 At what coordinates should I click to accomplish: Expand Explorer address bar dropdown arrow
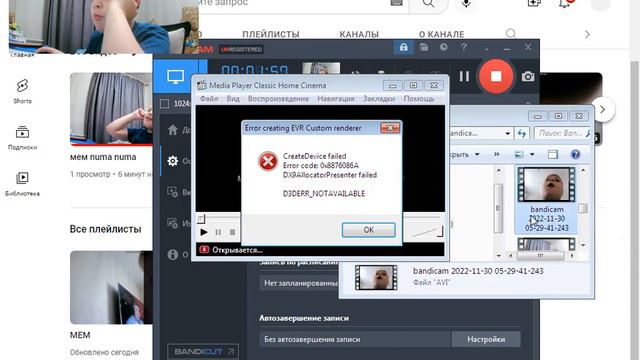tap(507, 133)
